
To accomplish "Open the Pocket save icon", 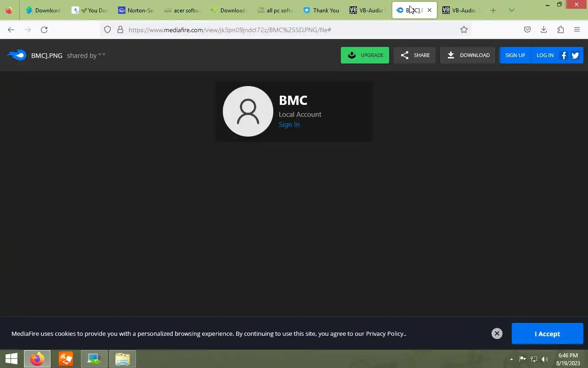I will (527, 29).
